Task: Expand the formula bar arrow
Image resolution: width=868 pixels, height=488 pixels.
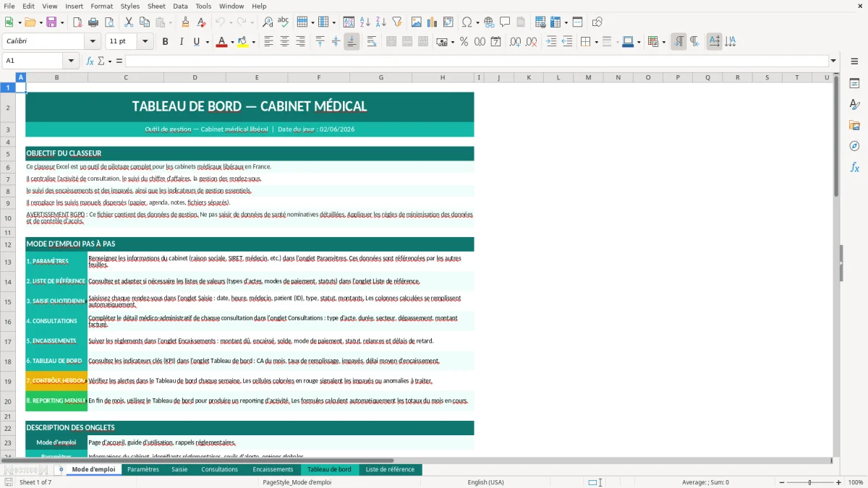Action: [x=833, y=61]
